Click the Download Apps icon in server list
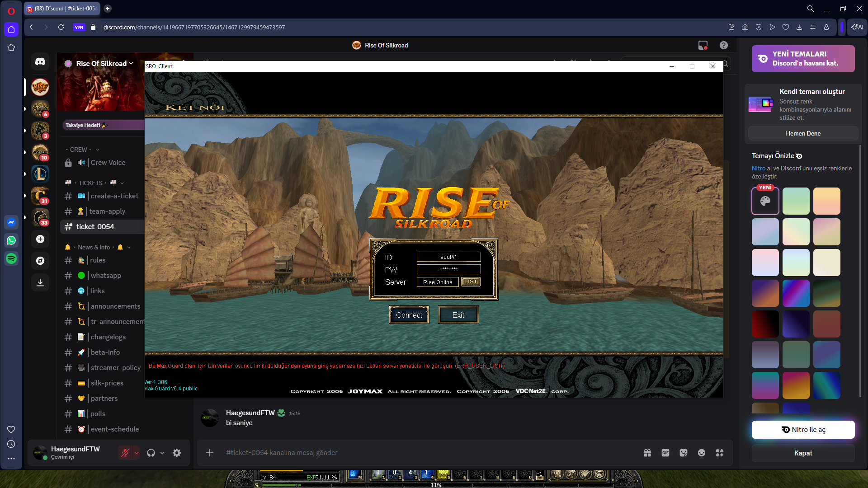Viewport: 868px width, 488px height. point(40,282)
